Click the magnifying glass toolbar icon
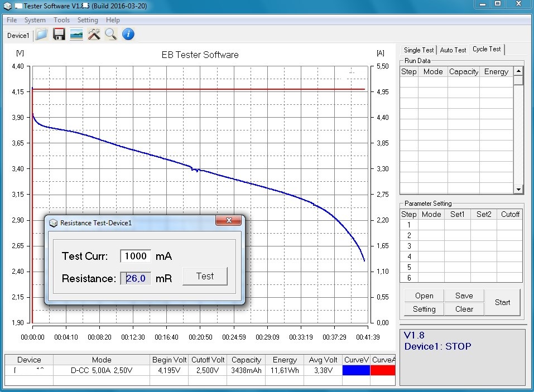The image size is (534, 392). coord(110,35)
